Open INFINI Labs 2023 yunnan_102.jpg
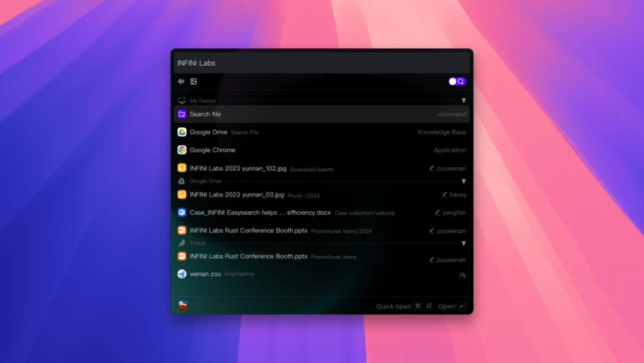Image resolution: width=644 pixels, height=363 pixels. click(322, 168)
